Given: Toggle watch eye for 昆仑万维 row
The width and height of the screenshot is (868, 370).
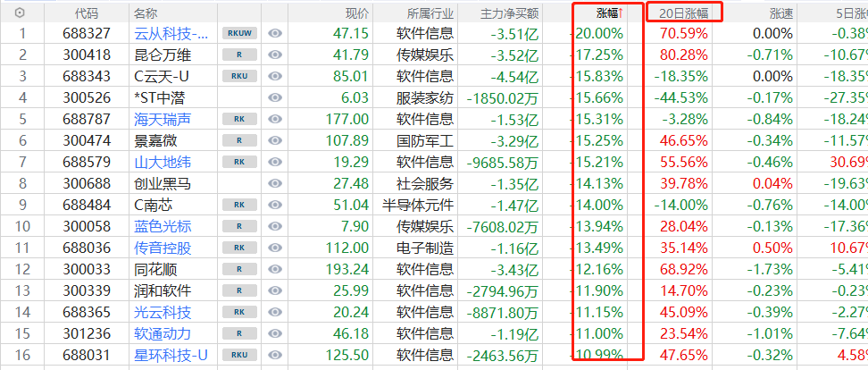Looking at the screenshot, I should point(275,55).
